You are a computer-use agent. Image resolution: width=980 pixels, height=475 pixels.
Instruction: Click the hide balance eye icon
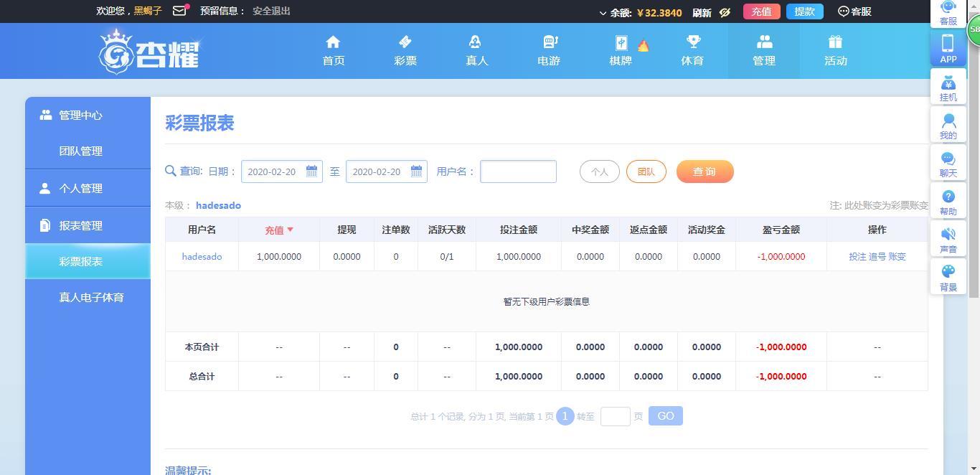[725, 12]
